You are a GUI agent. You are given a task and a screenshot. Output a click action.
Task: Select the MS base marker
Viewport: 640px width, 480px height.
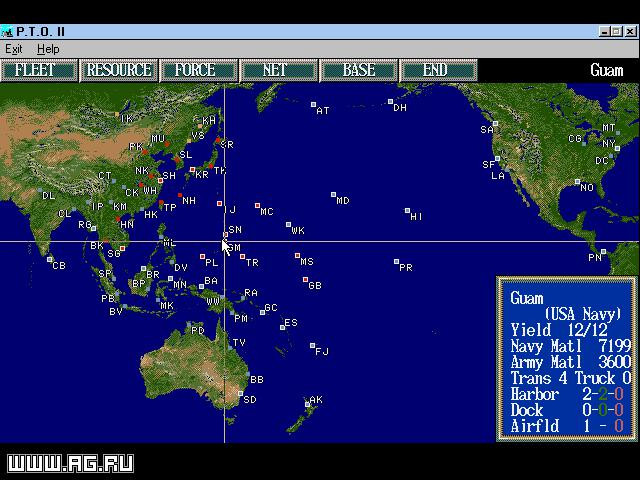298,256
